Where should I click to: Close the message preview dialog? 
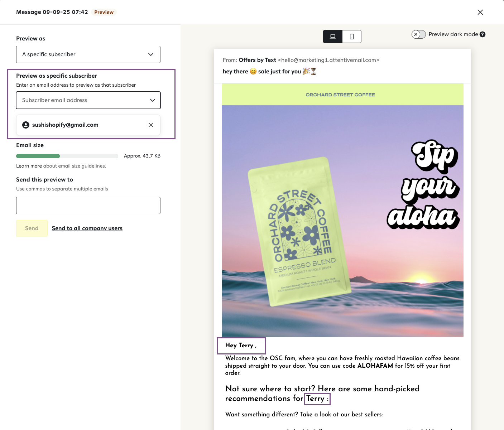pos(480,12)
